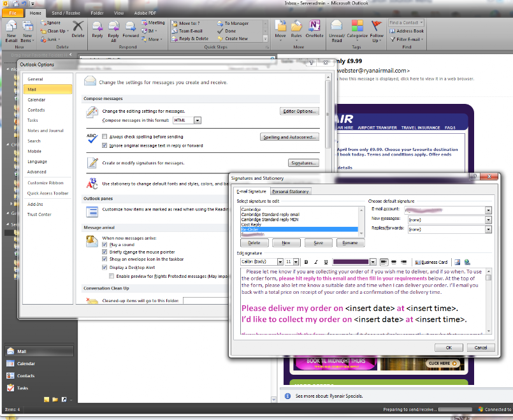Toggle Unread/Read envelope icon
513x420 pixels.
click(336, 31)
